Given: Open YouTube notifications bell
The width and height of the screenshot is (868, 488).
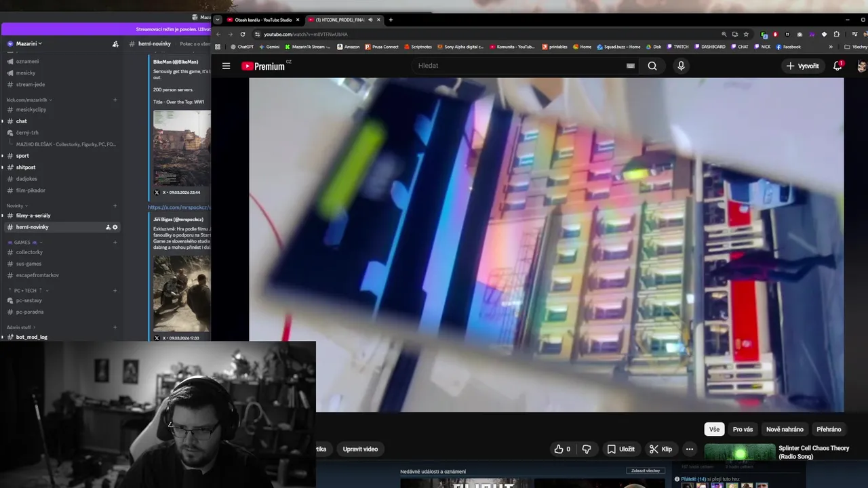Looking at the screenshot, I should [x=838, y=66].
